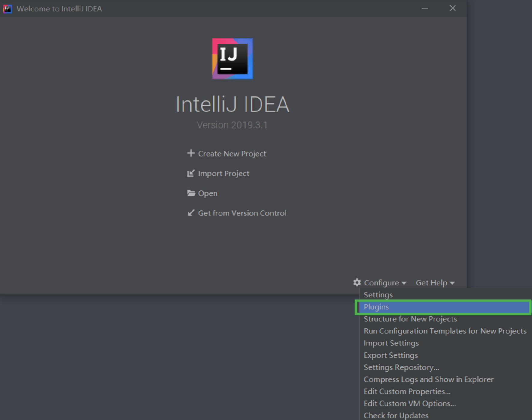Click the IntelliJ icon in the title bar
Viewport: 532px width, 420px height.
pos(7,9)
